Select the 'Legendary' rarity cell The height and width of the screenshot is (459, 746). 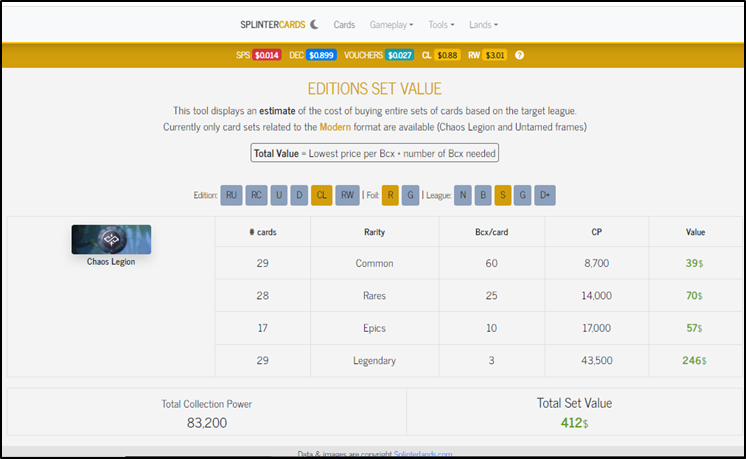374,361
